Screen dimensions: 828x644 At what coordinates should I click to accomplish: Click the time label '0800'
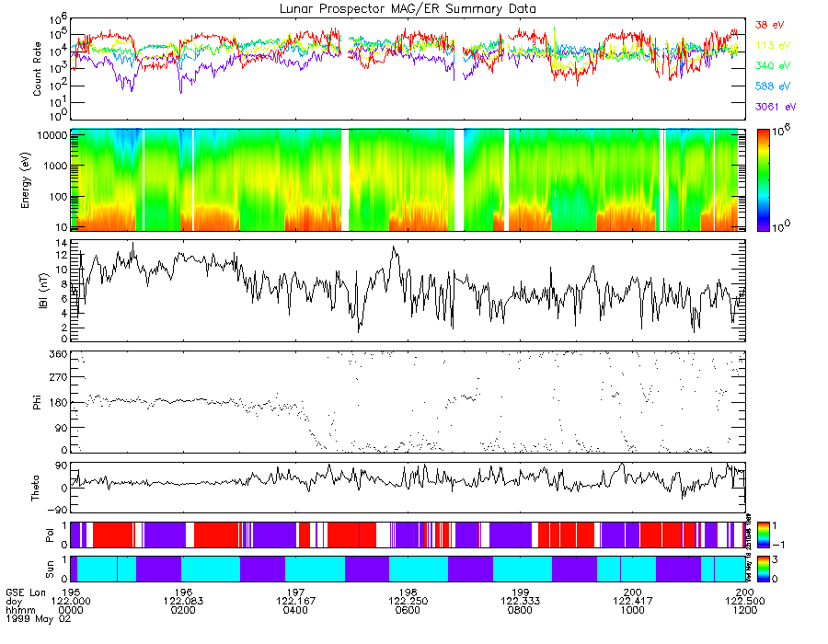click(521, 610)
